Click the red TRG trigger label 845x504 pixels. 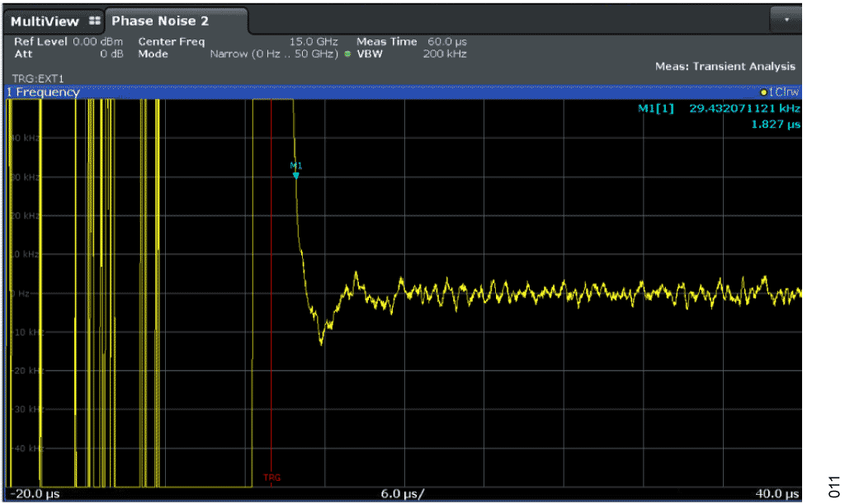click(x=271, y=478)
